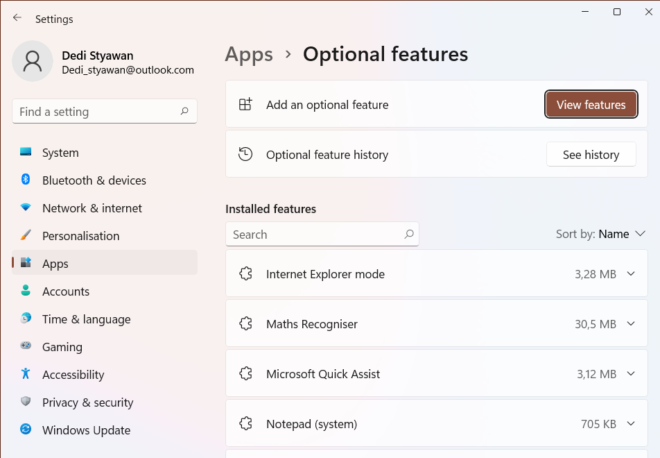660x458 pixels.
Task: Click the Microsoft Quick Assist puzzle icon
Action: (246, 373)
